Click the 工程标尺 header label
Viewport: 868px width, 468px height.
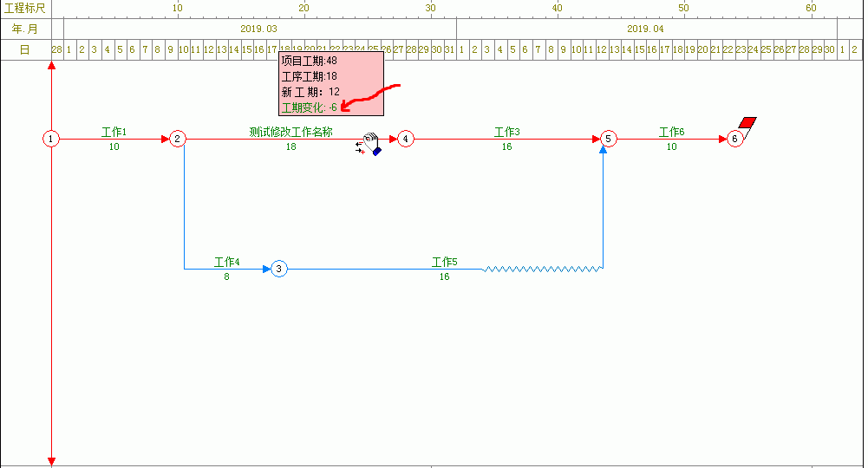25,9
